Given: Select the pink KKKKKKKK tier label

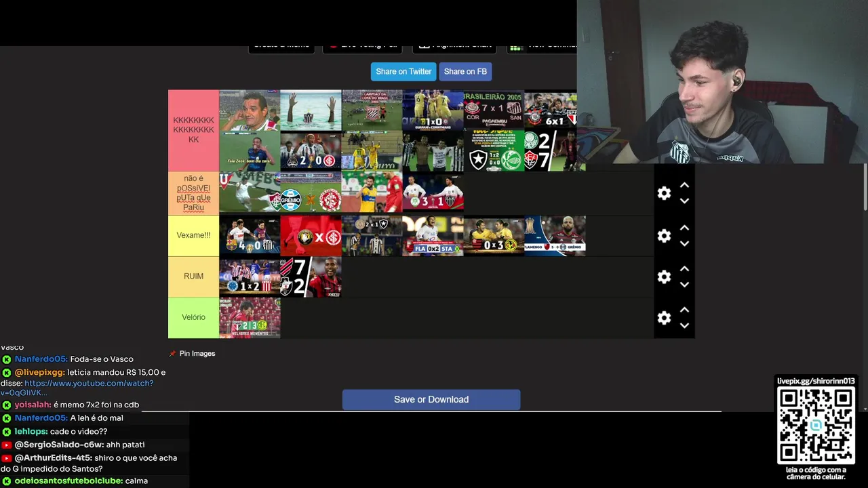Looking at the screenshot, I should point(193,130).
